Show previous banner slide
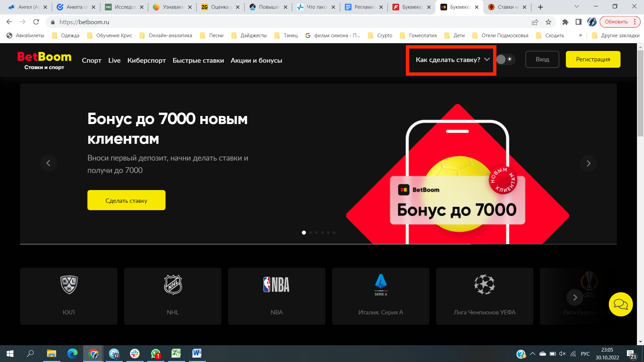 coord(48,163)
